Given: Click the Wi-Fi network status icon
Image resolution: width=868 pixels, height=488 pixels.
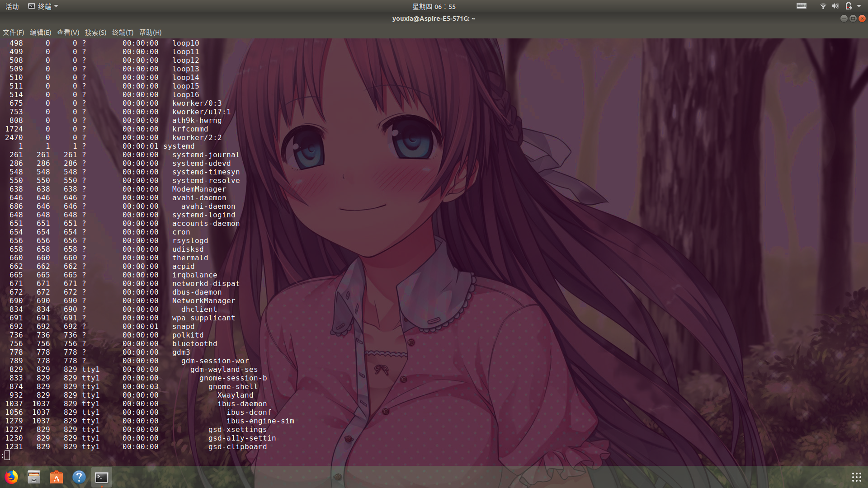Looking at the screenshot, I should pyautogui.click(x=823, y=6).
